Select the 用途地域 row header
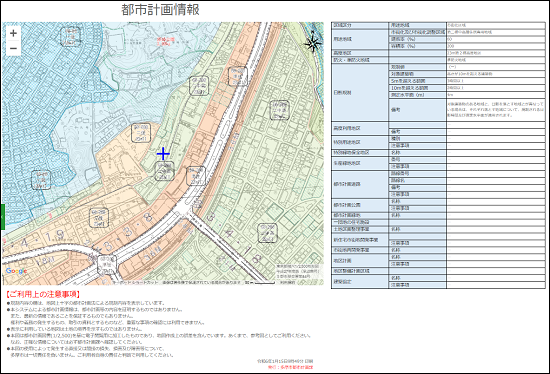Screen dimensions: 550x374 pos(360,39)
